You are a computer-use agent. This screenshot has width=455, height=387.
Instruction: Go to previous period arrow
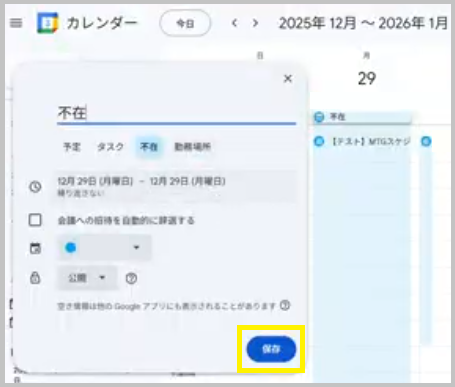coord(234,23)
